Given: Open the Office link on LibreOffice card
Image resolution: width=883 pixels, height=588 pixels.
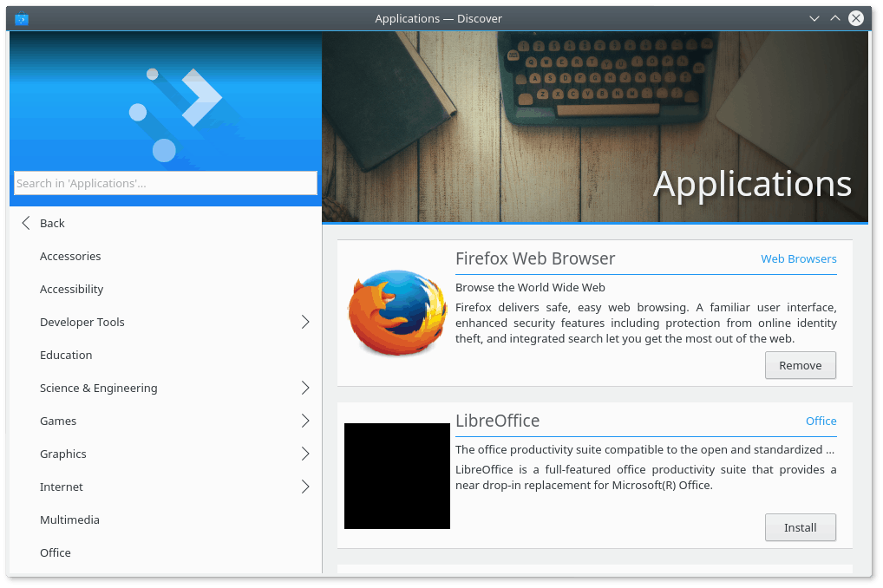Looking at the screenshot, I should (x=821, y=421).
